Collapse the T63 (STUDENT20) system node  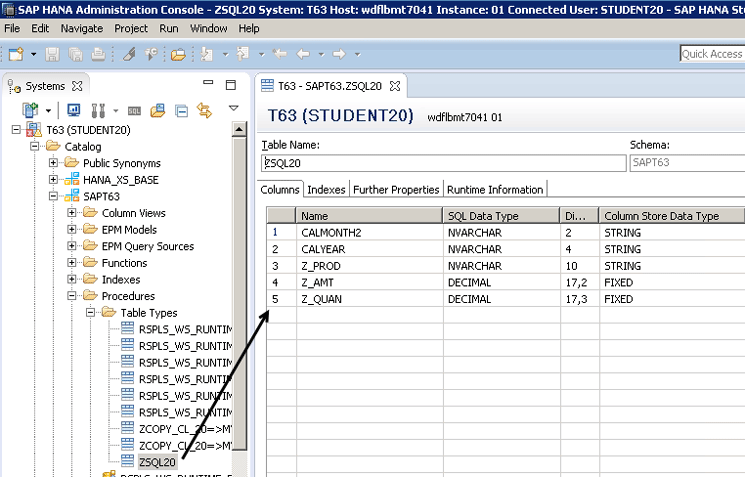[16, 129]
